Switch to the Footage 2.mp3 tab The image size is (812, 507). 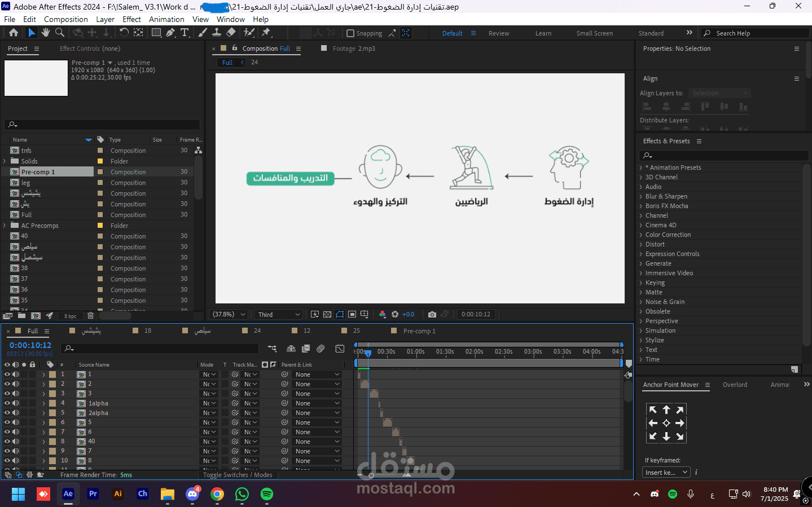click(353, 49)
